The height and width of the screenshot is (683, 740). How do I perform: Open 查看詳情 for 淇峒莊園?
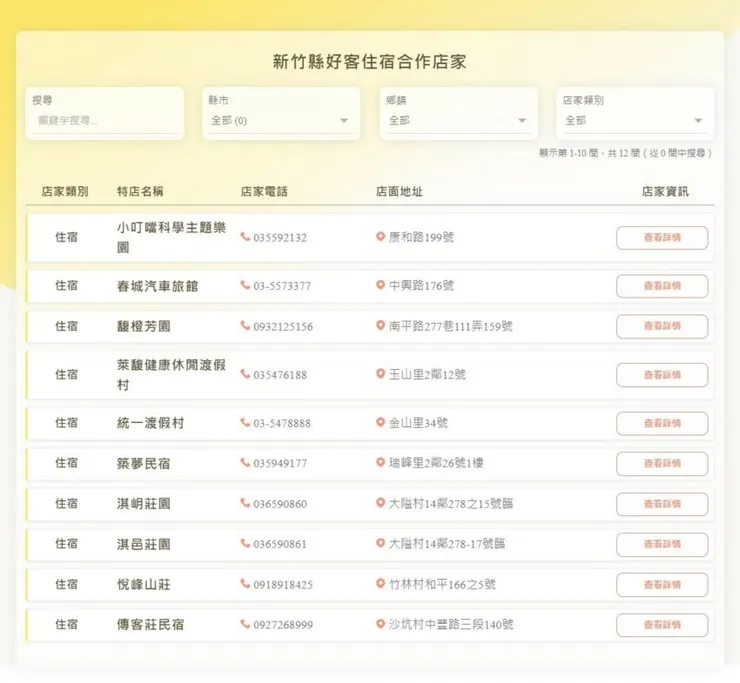click(662, 504)
